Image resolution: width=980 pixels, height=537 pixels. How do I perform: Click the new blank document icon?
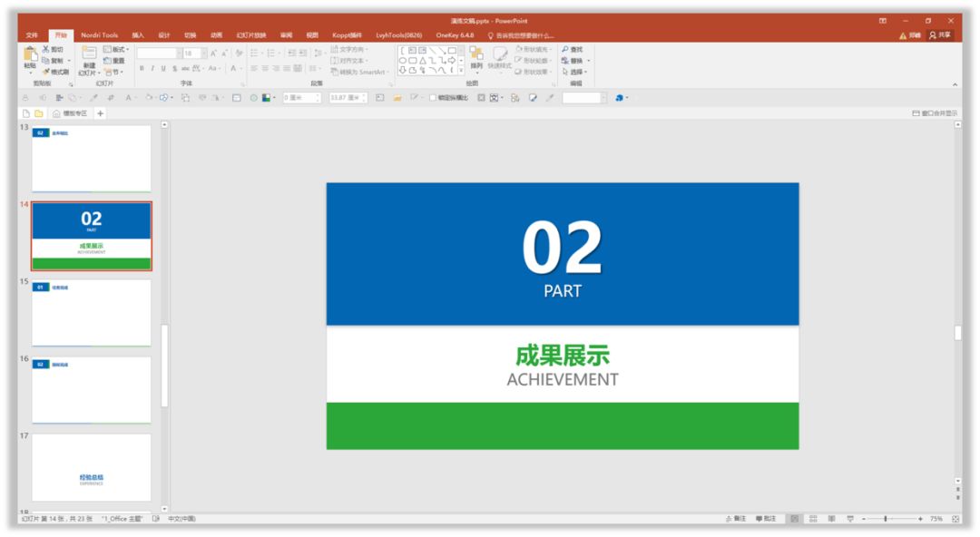point(26,113)
